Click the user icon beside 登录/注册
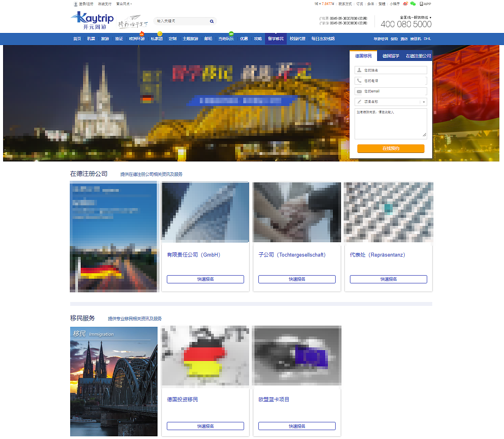This screenshot has height=439, width=504. [76, 4]
